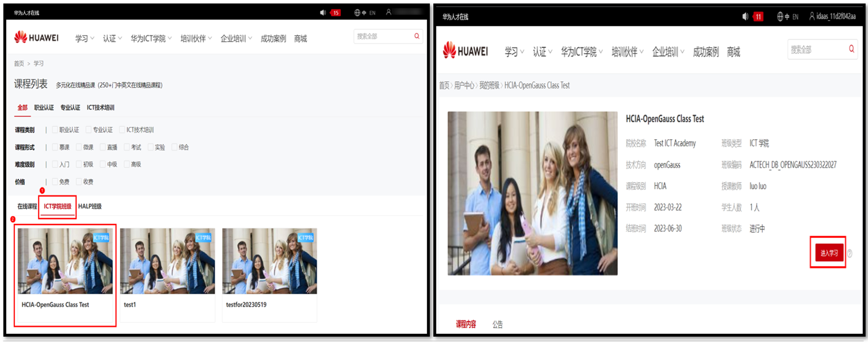The width and height of the screenshot is (868, 343).
Task: Click the search magnifier icon on the class detail page
Action: point(851,49)
